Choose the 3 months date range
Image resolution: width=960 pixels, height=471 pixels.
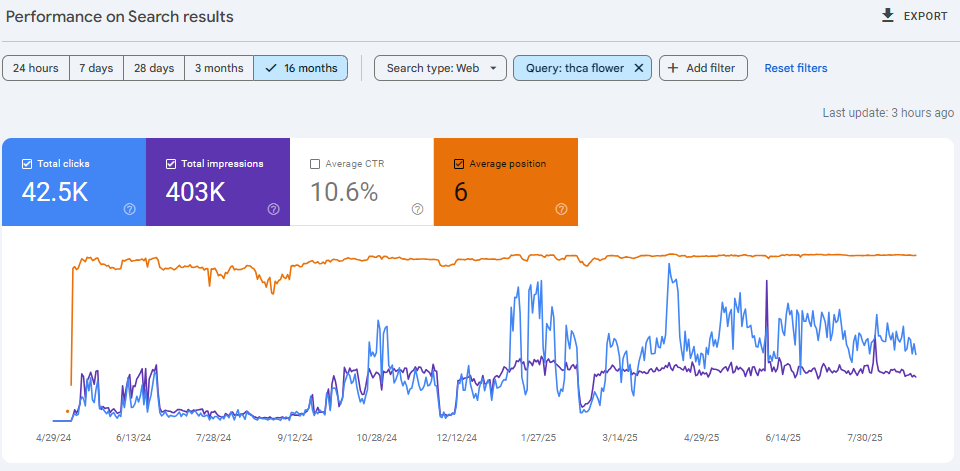[x=218, y=68]
